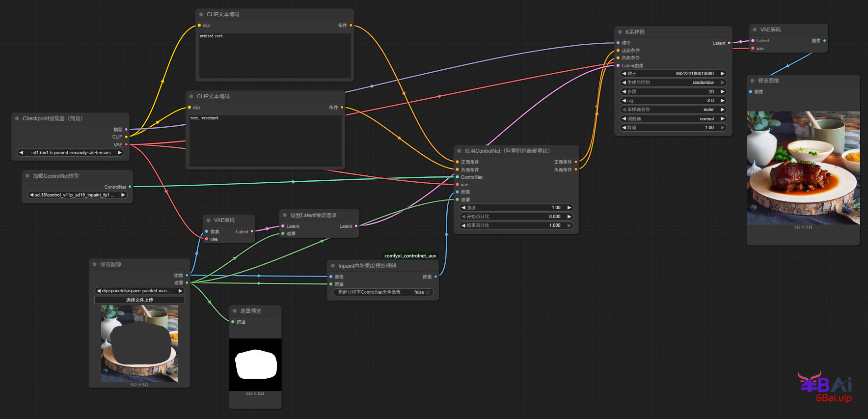Click the collapse dot on Checkpoint加载器 node

click(x=17, y=118)
